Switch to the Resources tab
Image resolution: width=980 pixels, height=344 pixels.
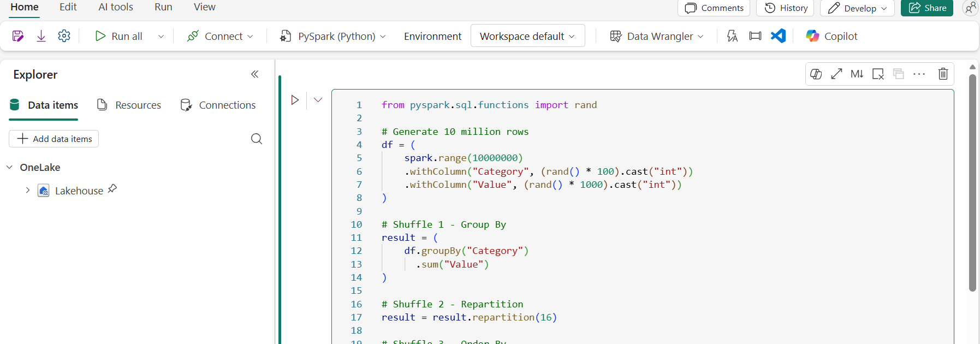[x=129, y=105]
